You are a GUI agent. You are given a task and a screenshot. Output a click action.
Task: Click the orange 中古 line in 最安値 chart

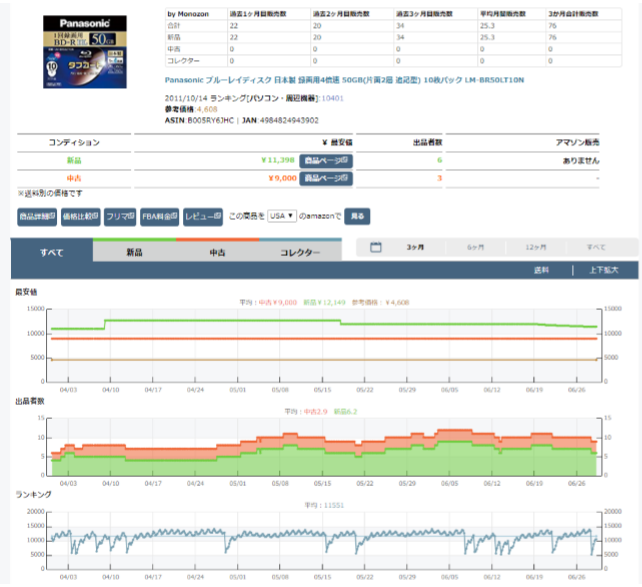[323, 339]
